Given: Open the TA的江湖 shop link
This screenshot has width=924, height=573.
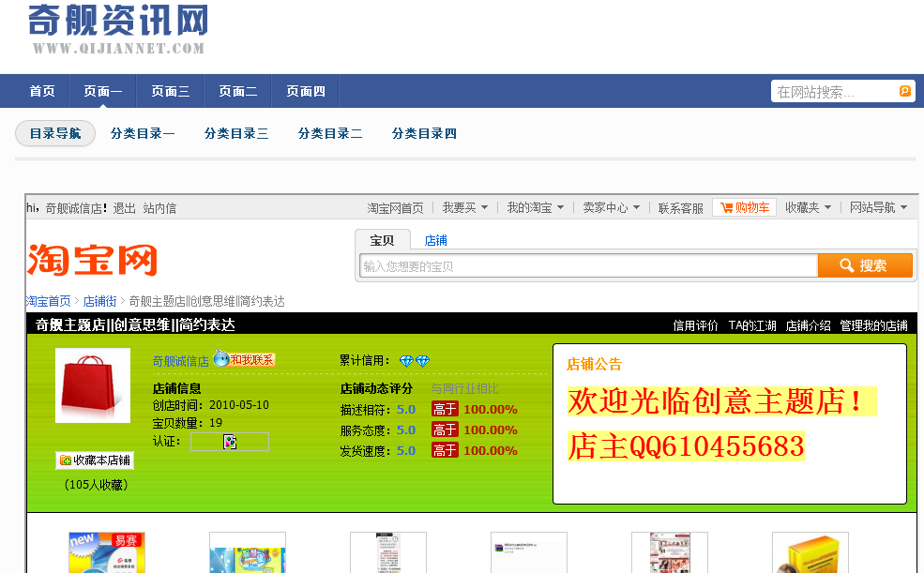Looking at the screenshot, I should click(752, 325).
